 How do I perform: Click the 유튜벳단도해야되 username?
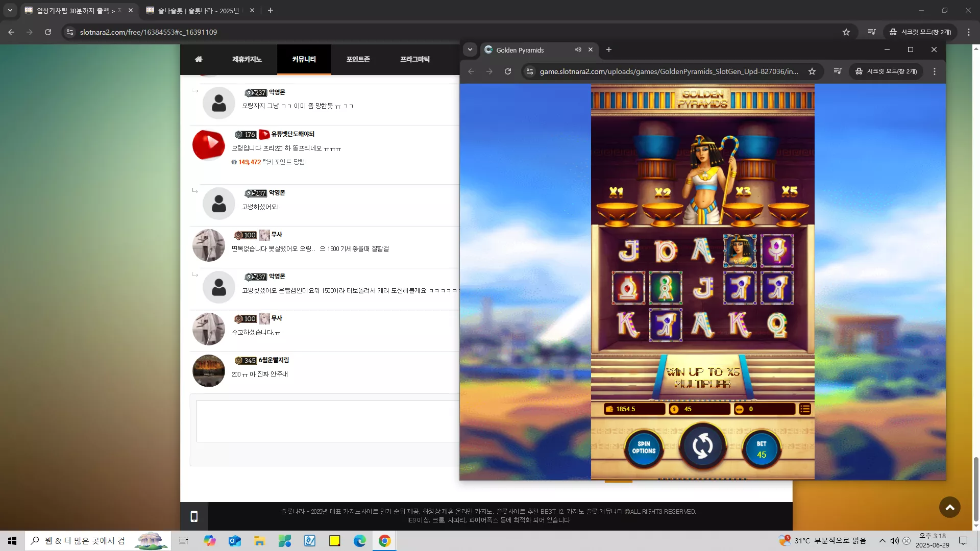click(293, 134)
